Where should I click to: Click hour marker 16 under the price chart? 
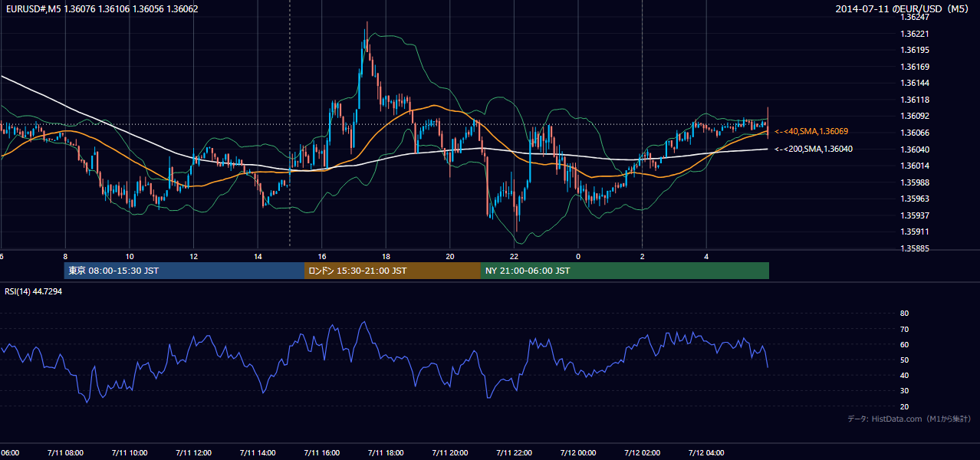pyautogui.click(x=322, y=256)
